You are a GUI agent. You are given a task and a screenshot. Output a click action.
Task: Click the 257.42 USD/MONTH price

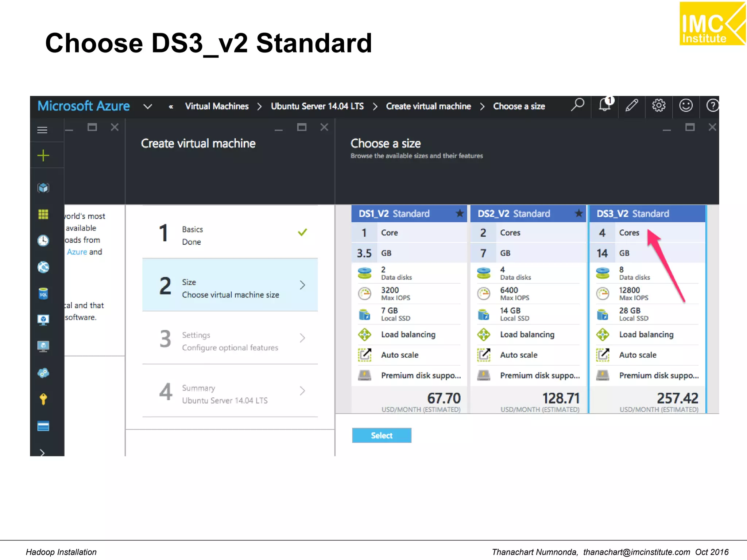pyautogui.click(x=678, y=398)
